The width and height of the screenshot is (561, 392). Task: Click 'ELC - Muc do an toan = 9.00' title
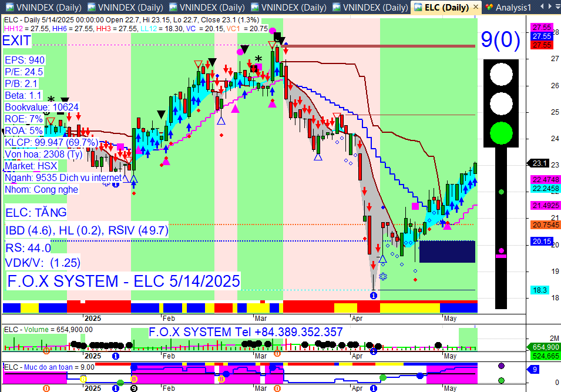49,367
